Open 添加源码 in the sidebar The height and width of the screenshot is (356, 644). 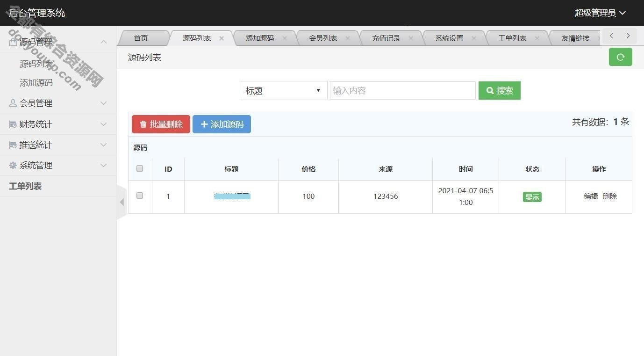click(x=36, y=83)
